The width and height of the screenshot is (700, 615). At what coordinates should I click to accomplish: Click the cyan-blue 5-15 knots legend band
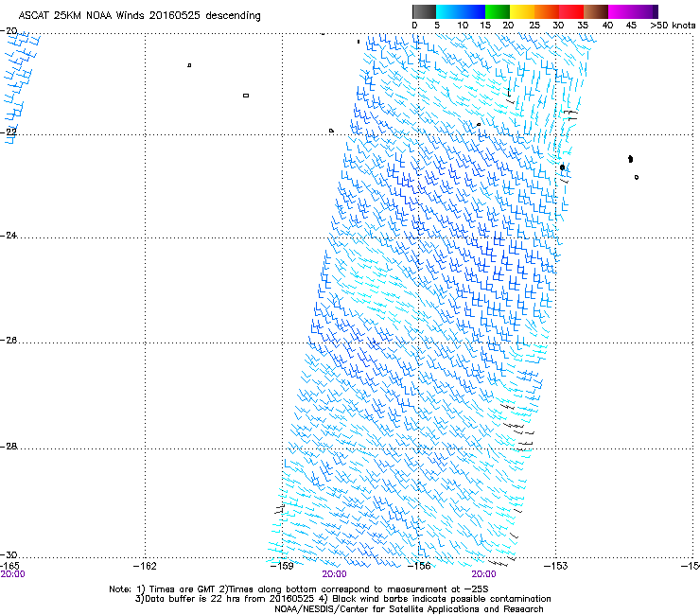click(461, 11)
